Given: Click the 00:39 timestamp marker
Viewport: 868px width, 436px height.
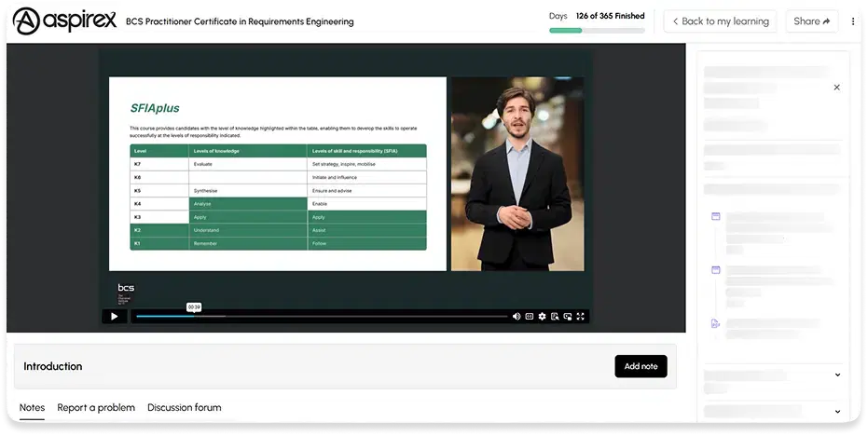Looking at the screenshot, I should tap(194, 307).
